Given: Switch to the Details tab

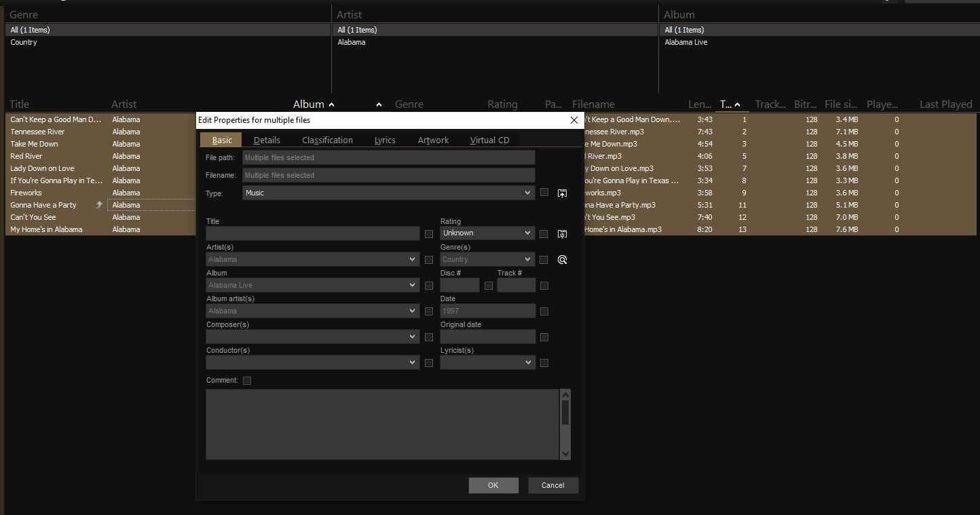Looking at the screenshot, I should coord(267,140).
